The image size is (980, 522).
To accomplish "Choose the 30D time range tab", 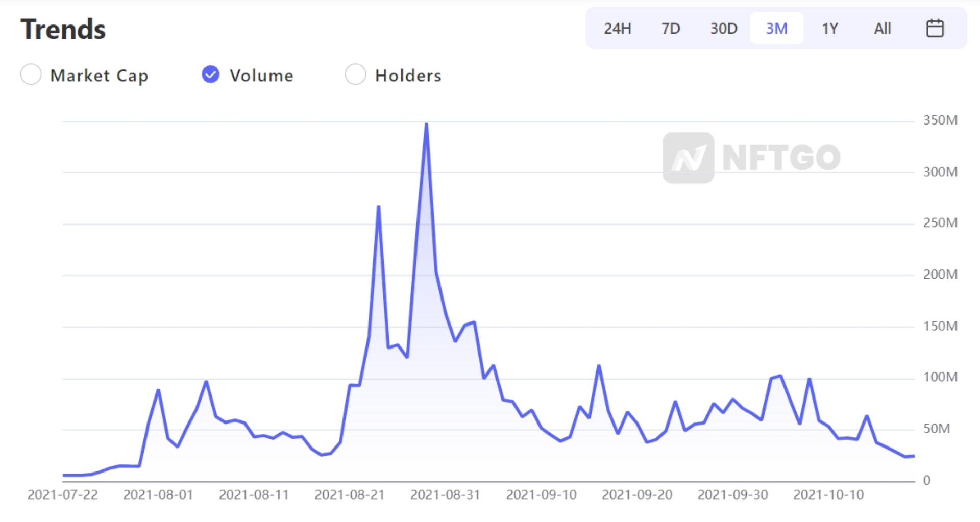I will [x=724, y=29].
